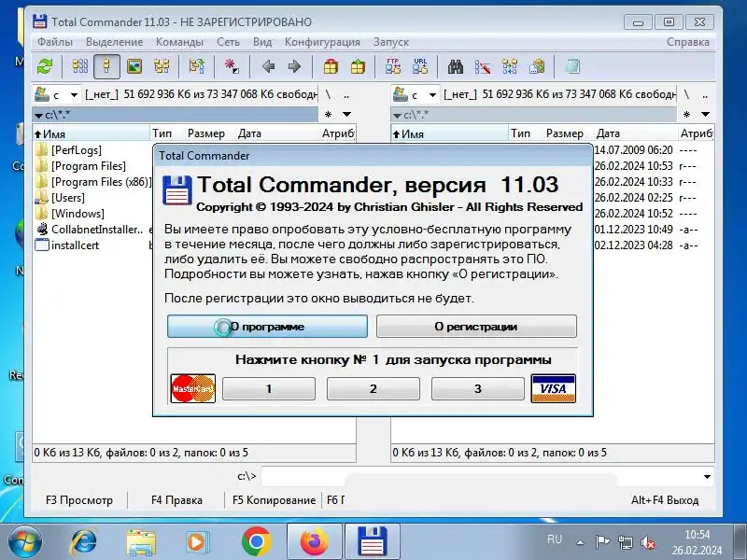Open right panel directory history arrow
The width and height of the screenshot is (747, 560).
coord(706,114)
